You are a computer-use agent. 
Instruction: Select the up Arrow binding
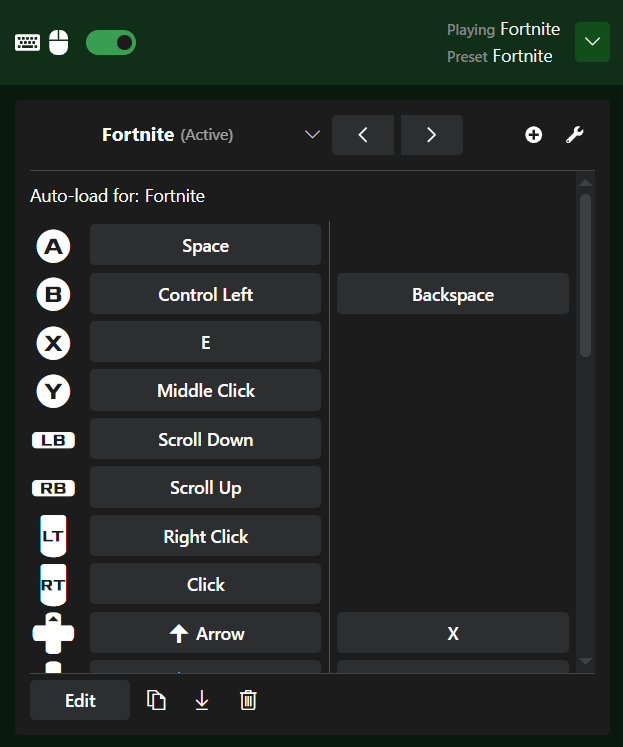(x=205, y=633)
